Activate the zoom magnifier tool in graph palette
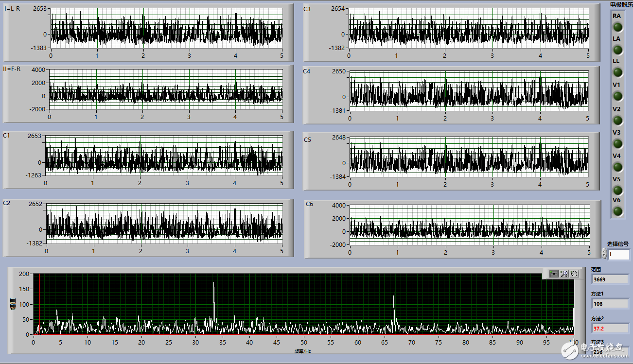 (564, 274)
